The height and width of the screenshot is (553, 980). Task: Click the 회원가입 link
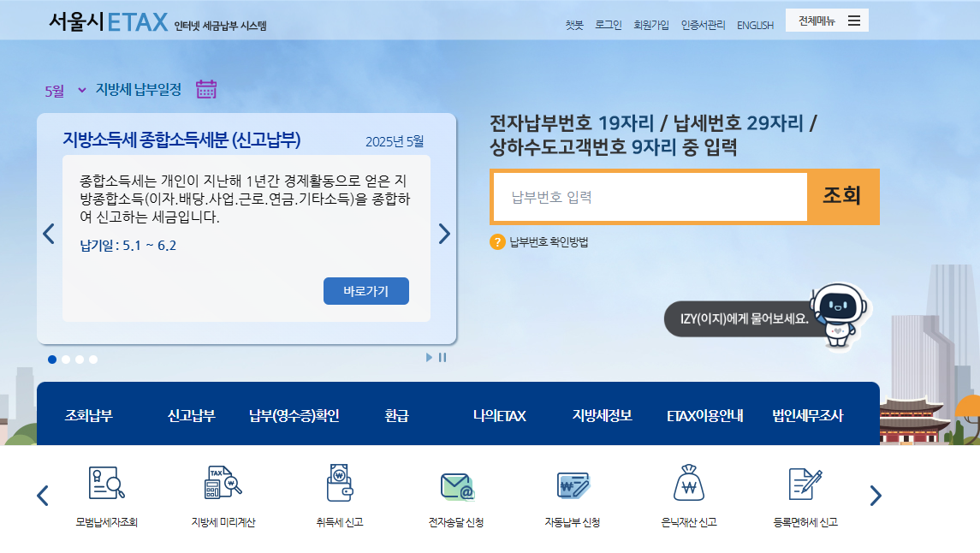click(x=651, y=25)
